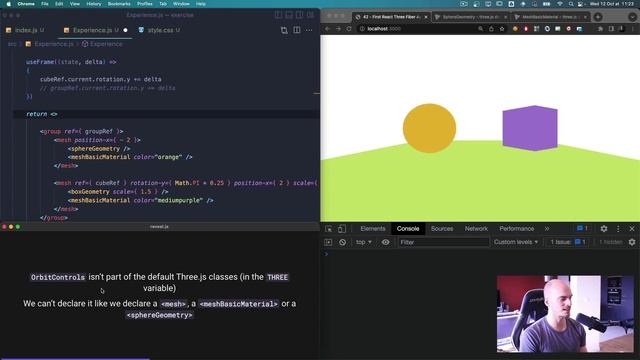This screenshot has height=360, width=640.
Task: Click the eye icon to create a live expression
Action: [x=385, y=242]
